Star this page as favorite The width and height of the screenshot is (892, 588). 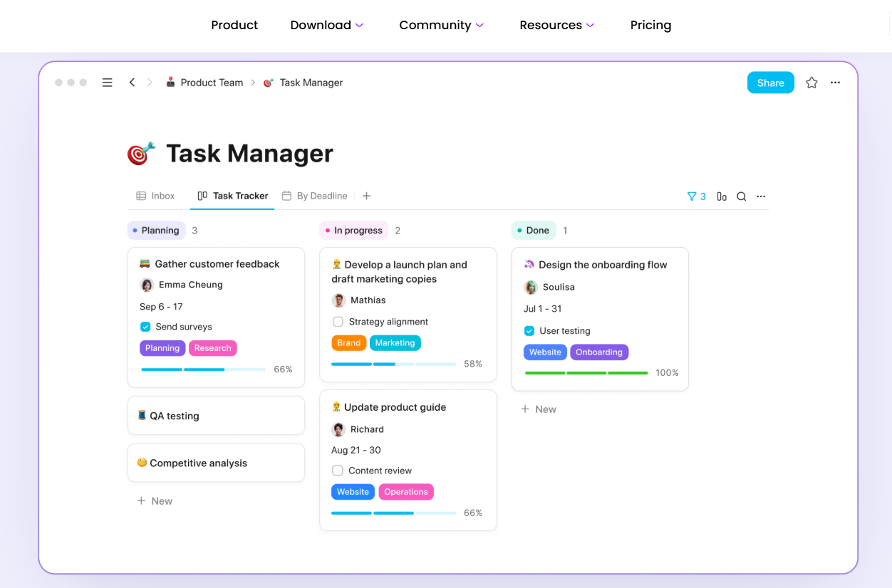811,83
